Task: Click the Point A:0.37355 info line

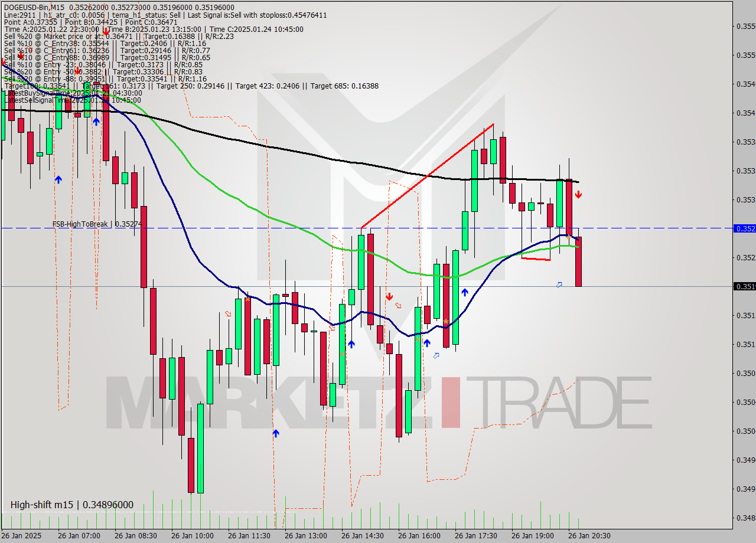Action: [90, 22]
